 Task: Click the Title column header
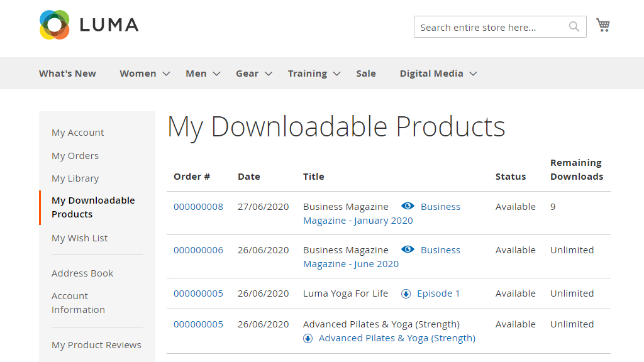(x=313, y=177)
